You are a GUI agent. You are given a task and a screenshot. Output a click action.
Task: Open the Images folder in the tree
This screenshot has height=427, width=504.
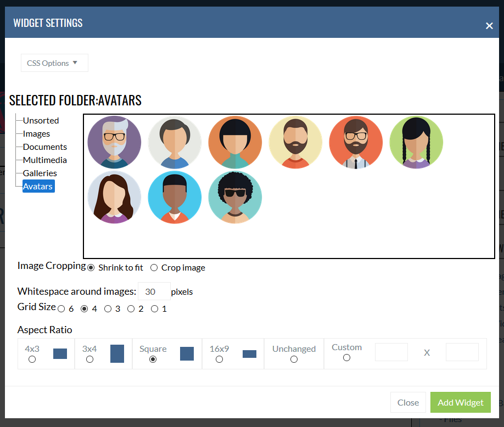[x=36, y=134]
